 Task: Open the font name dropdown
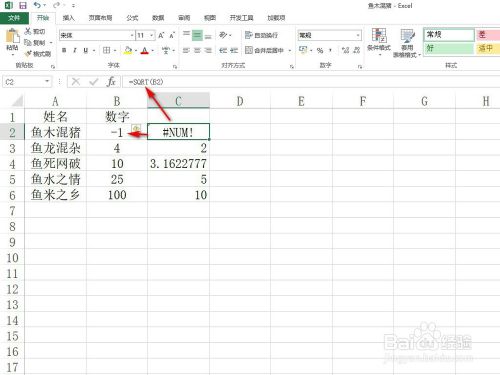click(x=132, y=35)
